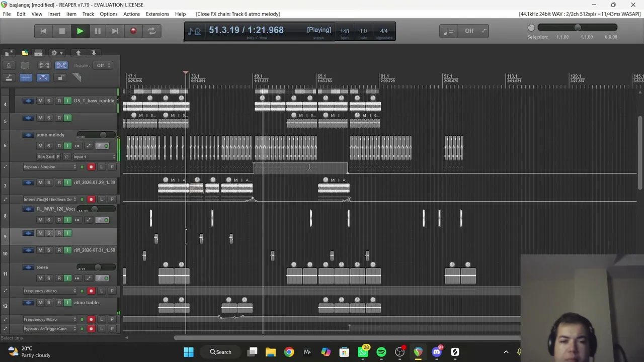Open Discord from the taskbar
This screenshot has height=362, width=644.
click(x=437, y=352)
